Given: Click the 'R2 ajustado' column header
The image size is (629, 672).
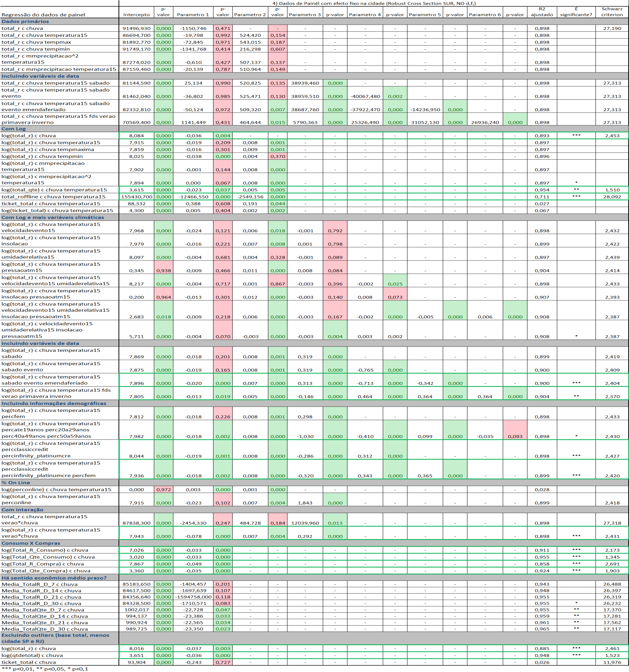Looking at the screenshot, I should (x=542, y=12).
